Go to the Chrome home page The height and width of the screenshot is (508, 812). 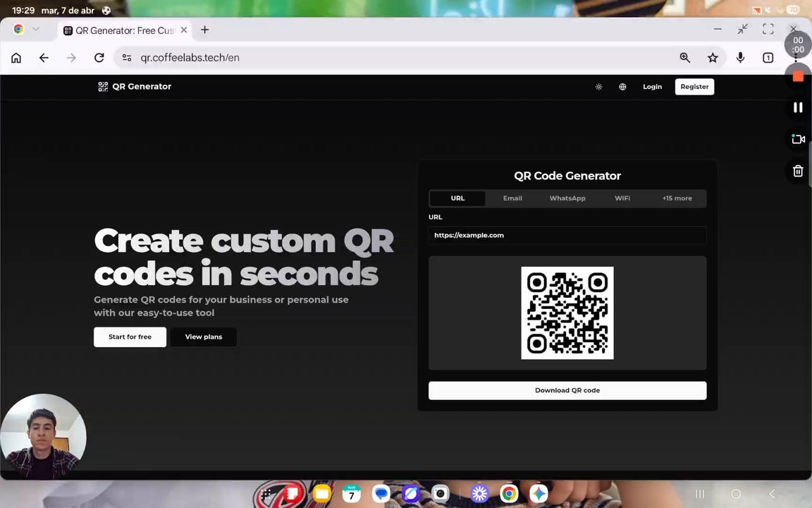(16, 58)
